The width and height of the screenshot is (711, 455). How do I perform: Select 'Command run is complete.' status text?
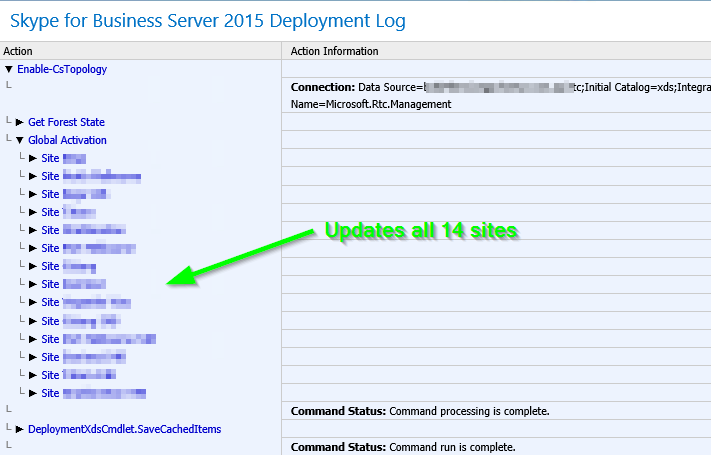pos(452,447)
